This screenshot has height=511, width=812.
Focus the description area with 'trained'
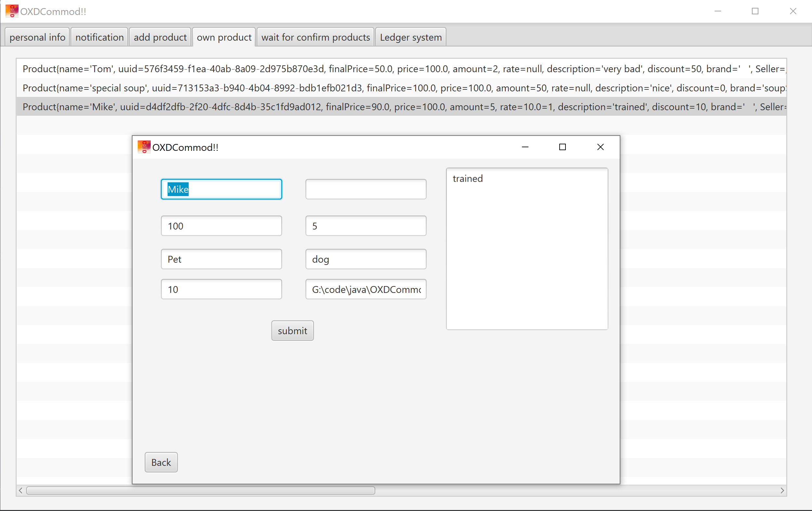click(527, 248)
